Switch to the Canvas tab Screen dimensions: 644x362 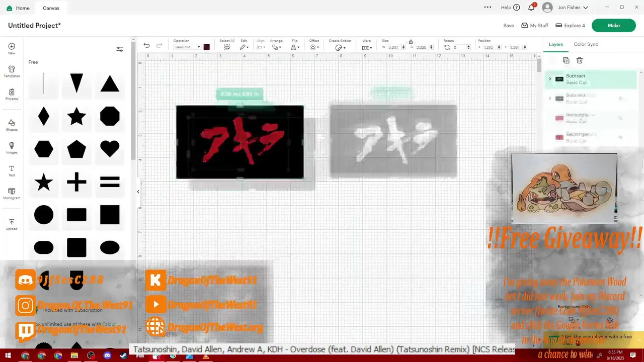[51, 8]
